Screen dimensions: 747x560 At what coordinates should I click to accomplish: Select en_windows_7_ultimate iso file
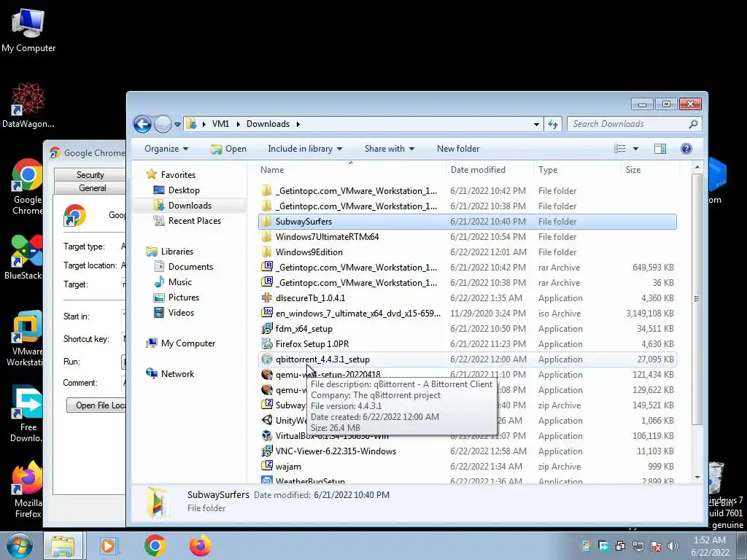pos(357,314)
